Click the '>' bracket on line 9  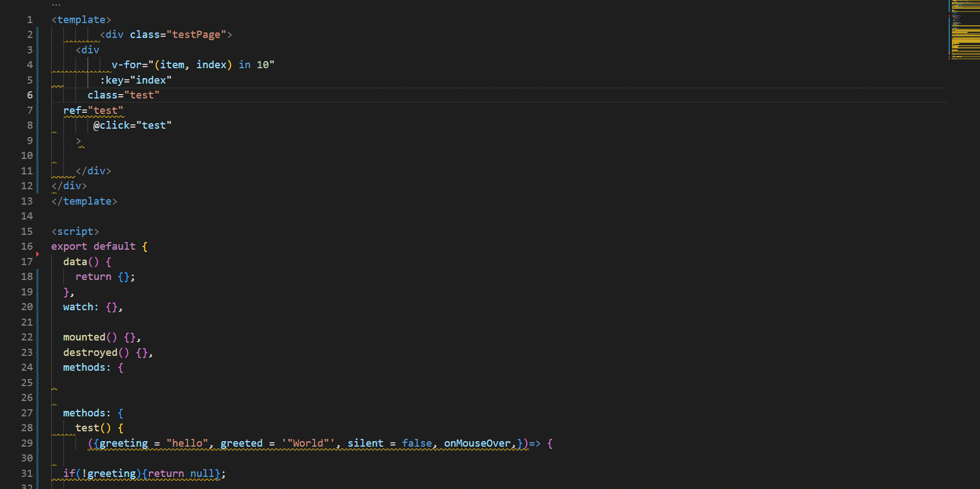[x=79, y=141]
